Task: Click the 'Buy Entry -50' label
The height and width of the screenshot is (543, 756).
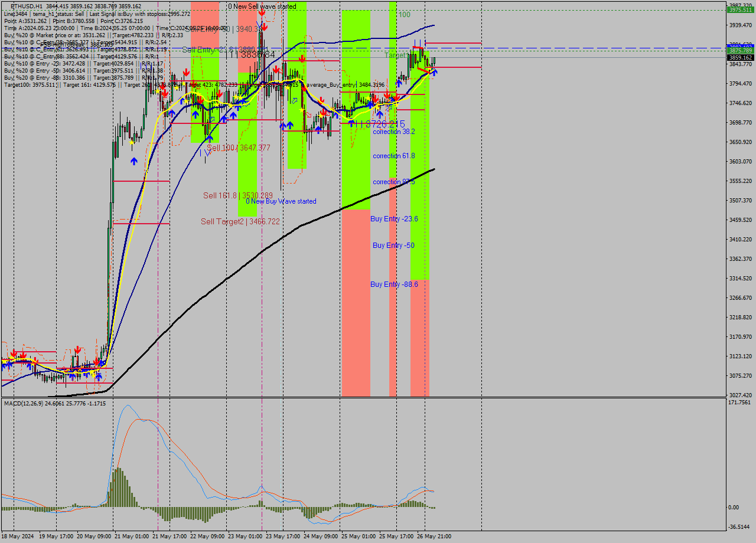Action: pyautogui.click(x=393, y=246)
